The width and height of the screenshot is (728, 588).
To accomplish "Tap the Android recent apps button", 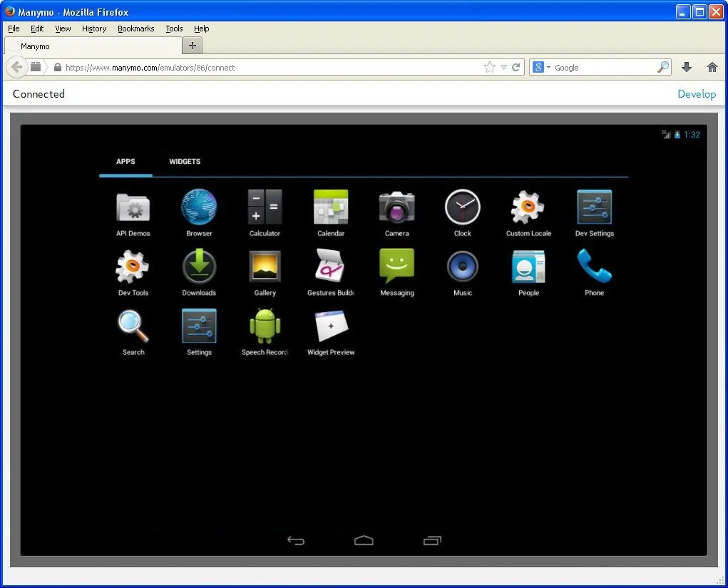I will tap(432, 540).
